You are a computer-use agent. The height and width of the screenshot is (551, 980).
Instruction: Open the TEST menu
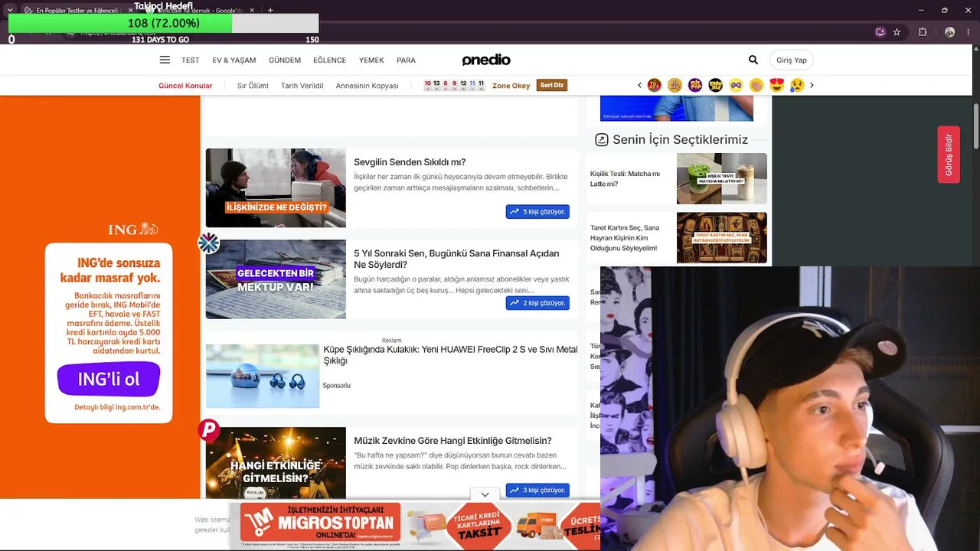pos(191,60)
